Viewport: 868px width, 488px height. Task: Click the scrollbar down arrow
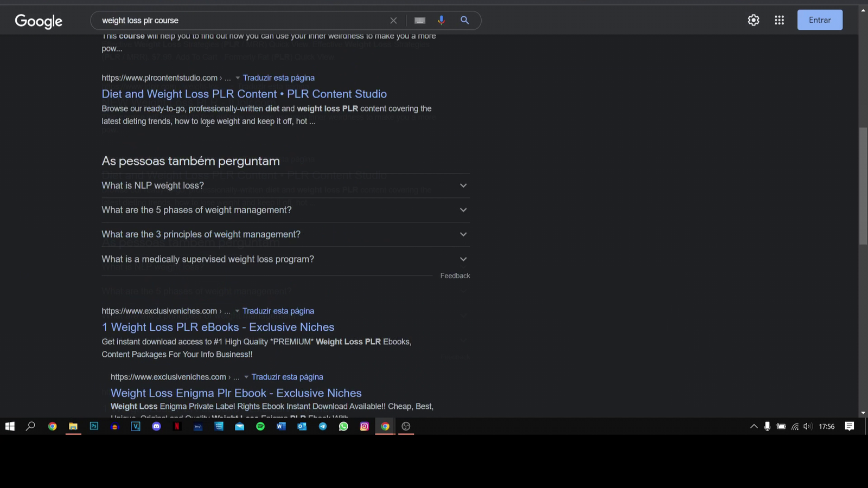(863, 413)
